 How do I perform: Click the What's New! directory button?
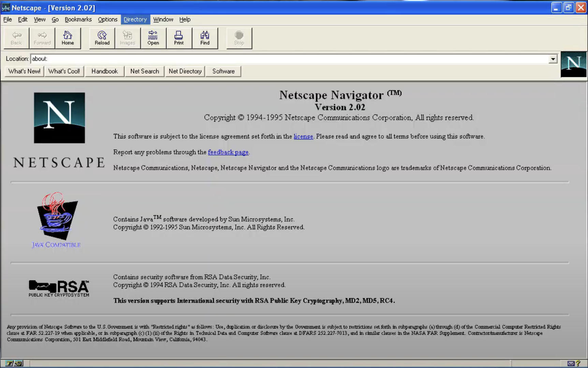click(x=24, y=71)
